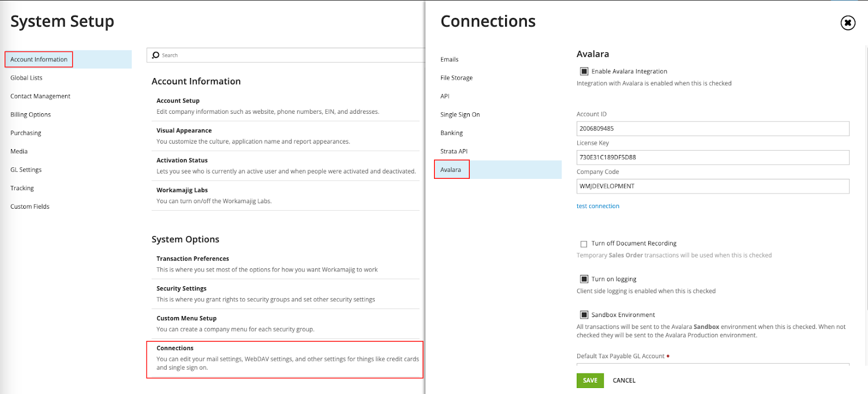This screenshot has height=394, width=868.
Task: Click the Account ID input field
Action: [x=712, y=129]
